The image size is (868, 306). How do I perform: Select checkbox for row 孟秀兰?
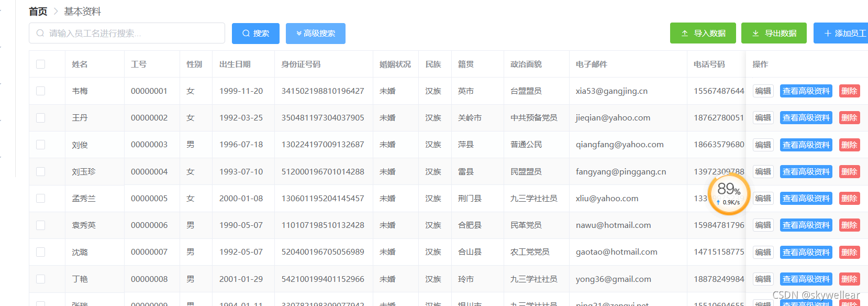(x=40, y=198)
